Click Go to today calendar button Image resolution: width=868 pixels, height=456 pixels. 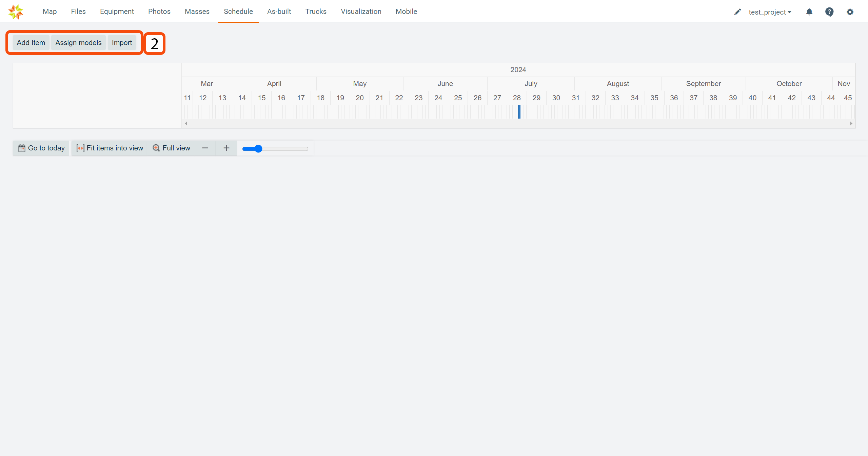(x=41, y=148)
